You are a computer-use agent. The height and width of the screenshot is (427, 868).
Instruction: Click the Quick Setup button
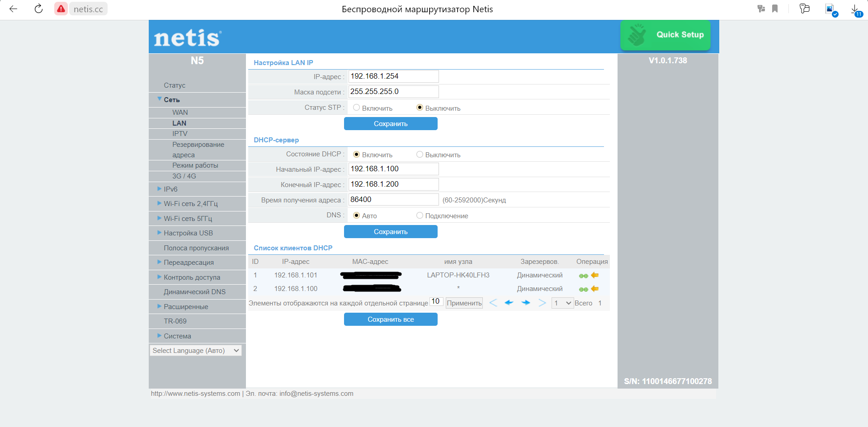pyautogui.click(x=665, y=35)
